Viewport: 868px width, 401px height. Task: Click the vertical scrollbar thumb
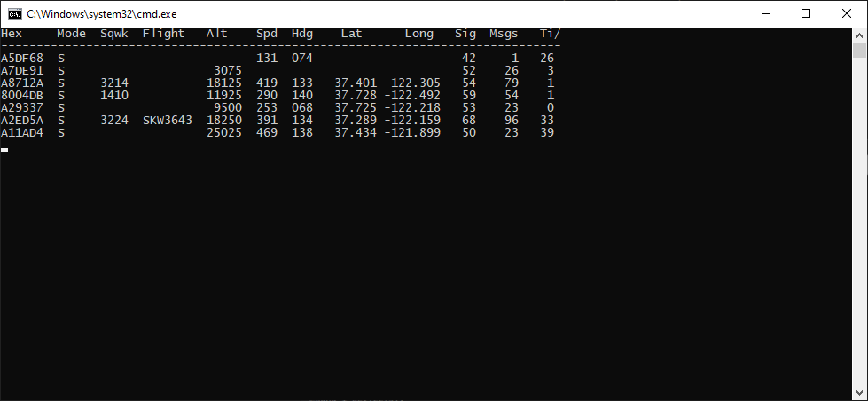pos(859,50)
